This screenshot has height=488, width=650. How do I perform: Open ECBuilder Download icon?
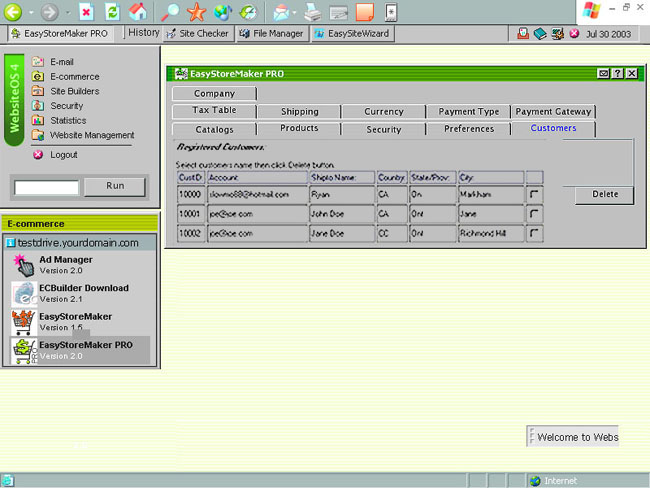(x=23, y=293)
